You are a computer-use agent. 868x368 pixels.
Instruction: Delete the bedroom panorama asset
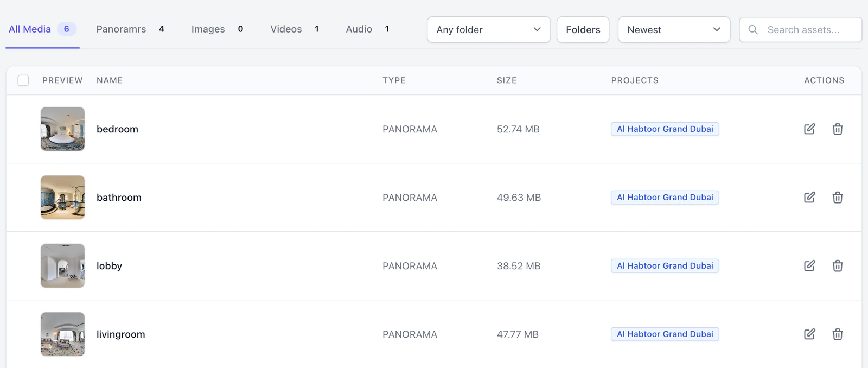coord(838,129)
